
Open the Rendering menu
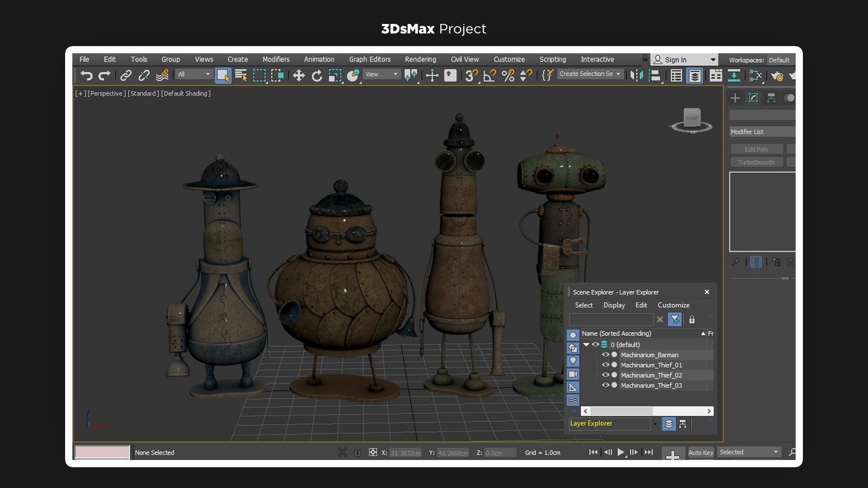click(420, 59)
